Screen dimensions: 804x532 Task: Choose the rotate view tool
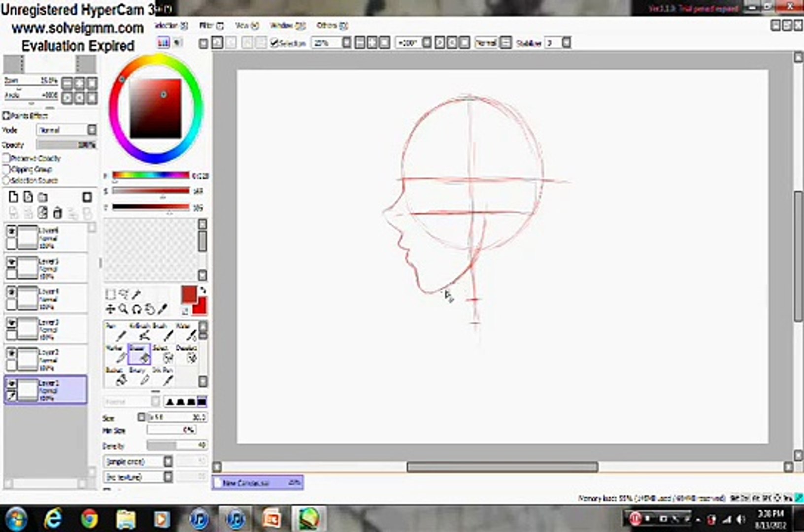coord(136,309)
